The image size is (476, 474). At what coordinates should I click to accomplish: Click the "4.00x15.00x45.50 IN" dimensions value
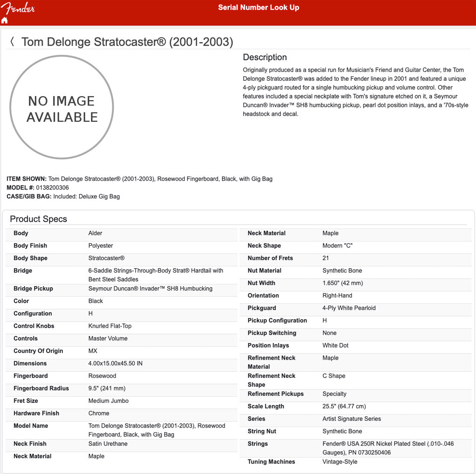point(115,363)
